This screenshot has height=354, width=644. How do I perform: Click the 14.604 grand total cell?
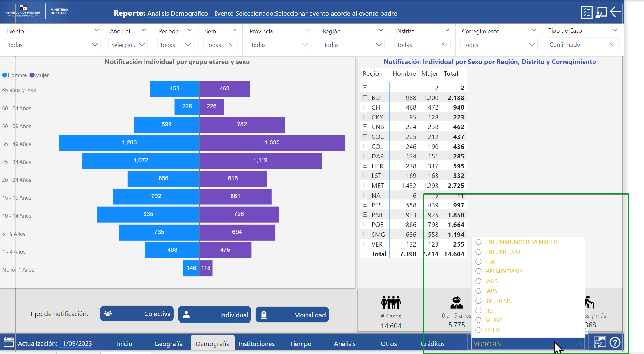pyautogui.click(x=454, y=254)
